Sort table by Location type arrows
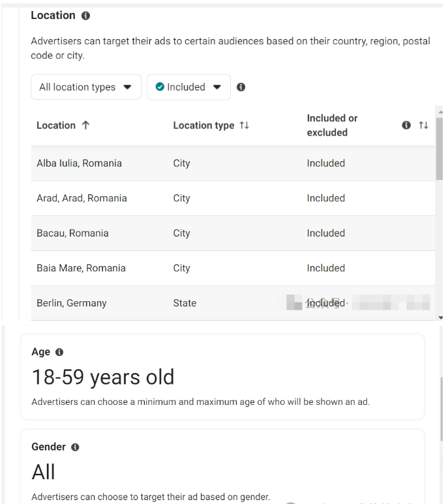 click(x=245, y=125)
